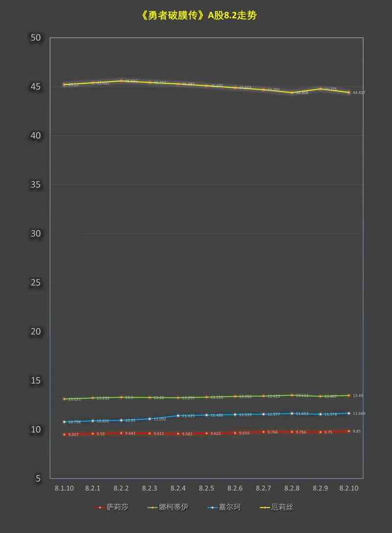The height and width of the screenshot is (533, 392).
Task: Select the 8.1.10 x-axis label
Action: click(x=64, y=488)
